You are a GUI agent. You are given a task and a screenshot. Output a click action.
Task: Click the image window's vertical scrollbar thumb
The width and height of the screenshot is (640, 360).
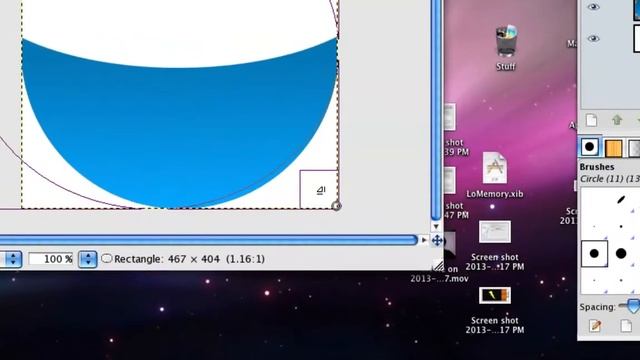coord(436,109)
